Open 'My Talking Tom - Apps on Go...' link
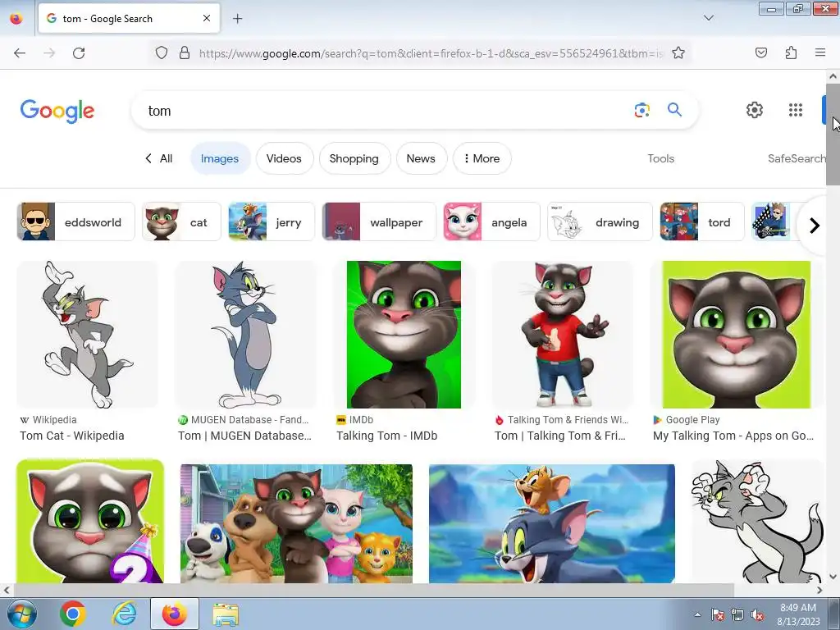This screenshot has width=840, height=630. pyautogui.click(x=733, y=436)
